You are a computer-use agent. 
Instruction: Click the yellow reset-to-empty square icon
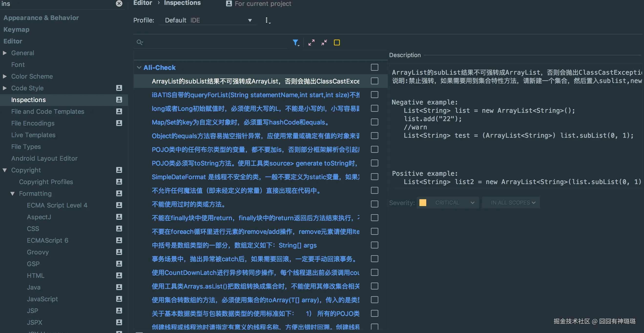tap(337, 42)
